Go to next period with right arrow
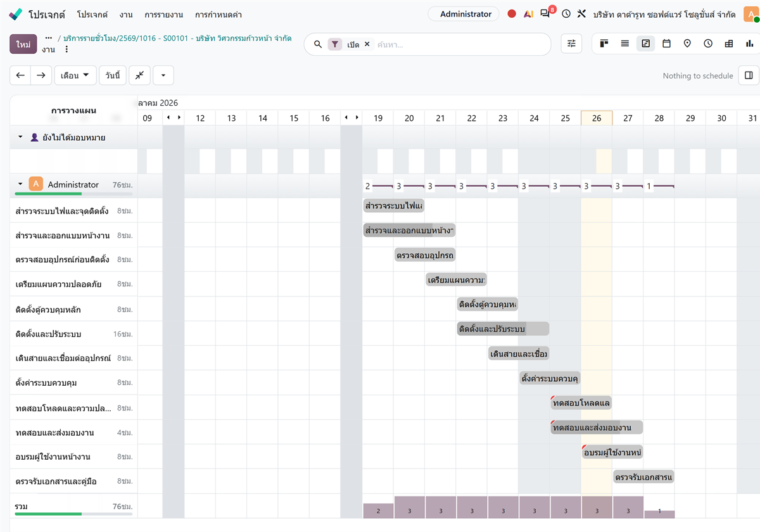760x532 pixels. click(x=41, y=75)
